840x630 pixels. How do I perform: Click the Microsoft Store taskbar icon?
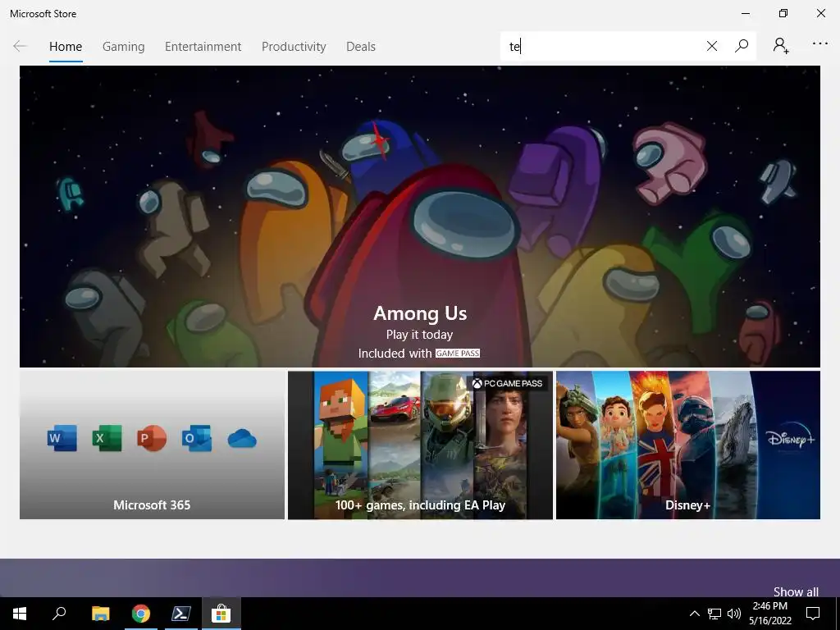pos(221,614)
